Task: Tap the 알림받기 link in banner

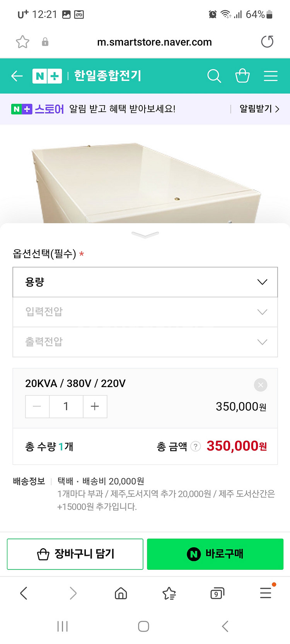Action: 259,109
